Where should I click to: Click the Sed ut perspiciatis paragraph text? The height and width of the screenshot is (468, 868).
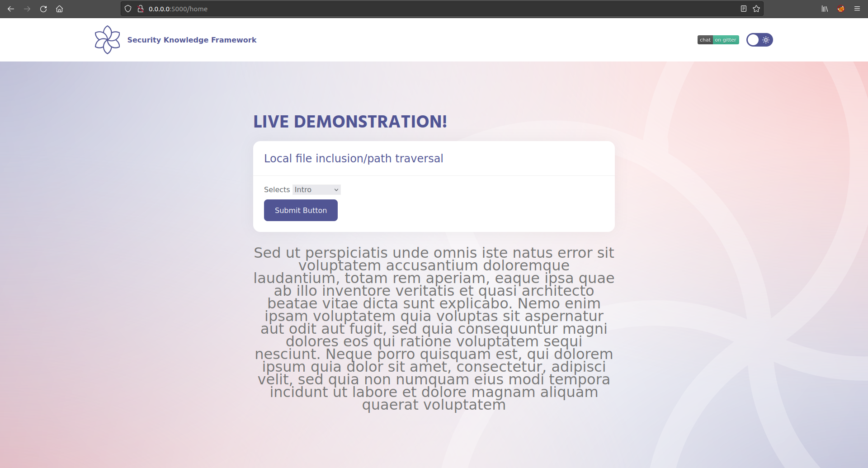coord(434,329)
